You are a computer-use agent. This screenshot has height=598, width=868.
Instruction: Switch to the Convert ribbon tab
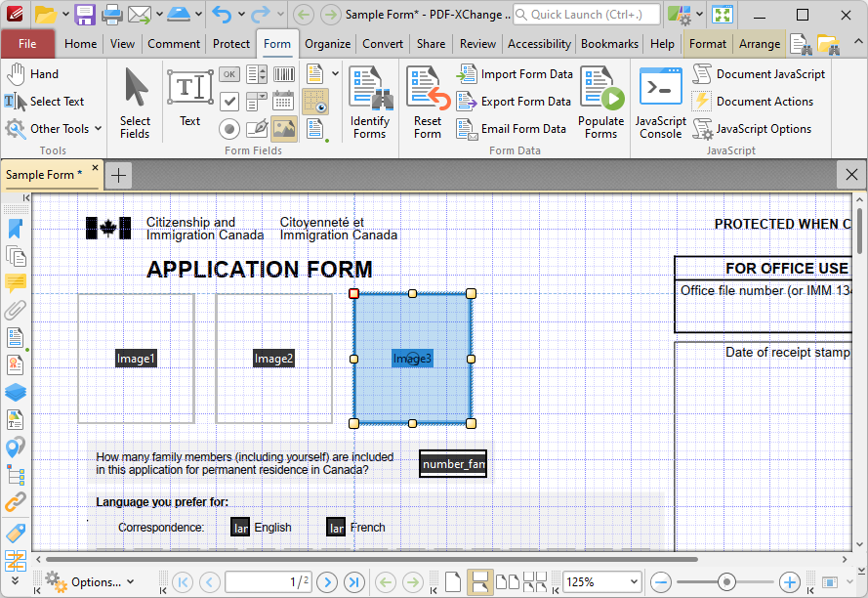(383, 44)
